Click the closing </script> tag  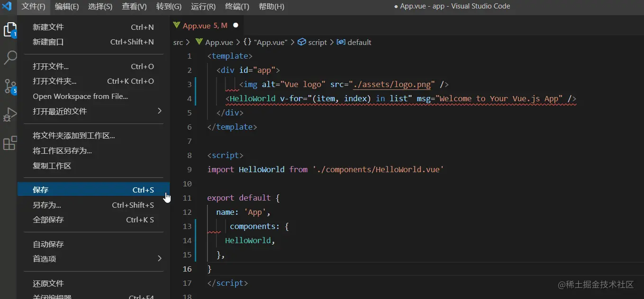227,283
